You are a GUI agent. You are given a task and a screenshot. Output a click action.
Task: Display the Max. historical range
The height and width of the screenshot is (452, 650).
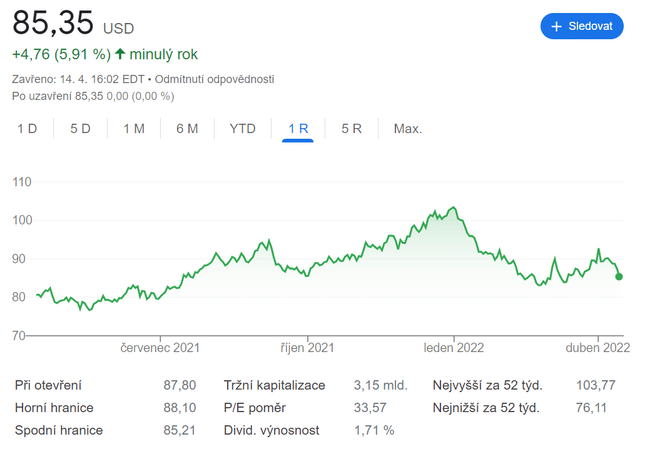pos(408,129)
